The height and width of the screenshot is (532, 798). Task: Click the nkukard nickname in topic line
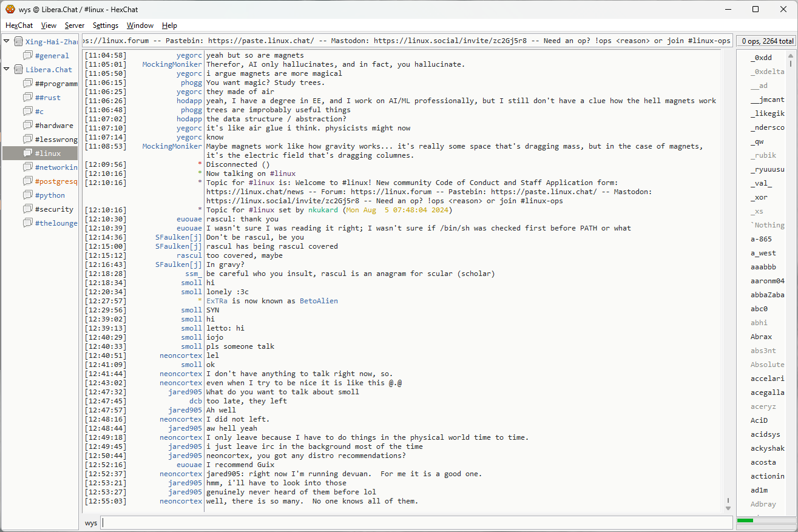pyautogui.click(x=324, y=210)
